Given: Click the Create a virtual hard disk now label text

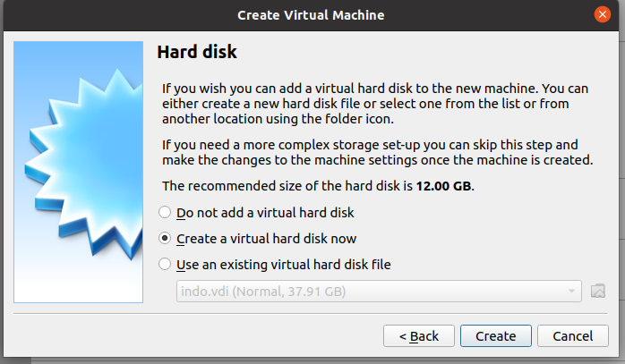Looking at the screenshot, I should 266,239.
